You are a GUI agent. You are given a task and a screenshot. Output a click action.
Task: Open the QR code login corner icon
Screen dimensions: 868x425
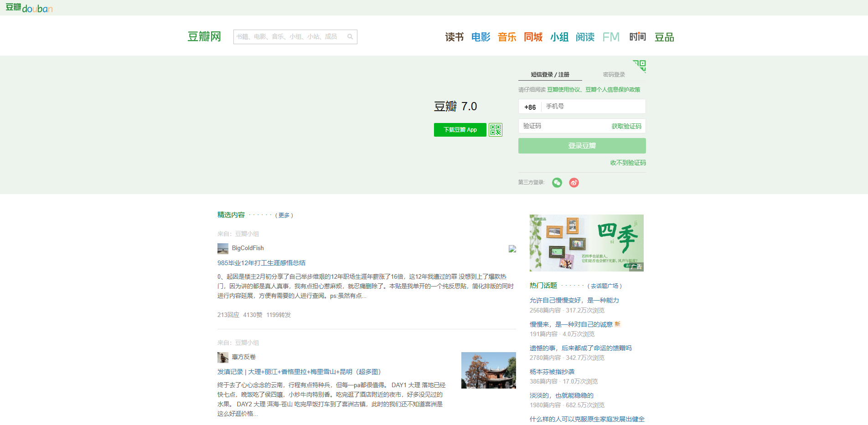(x=640, y=66)
